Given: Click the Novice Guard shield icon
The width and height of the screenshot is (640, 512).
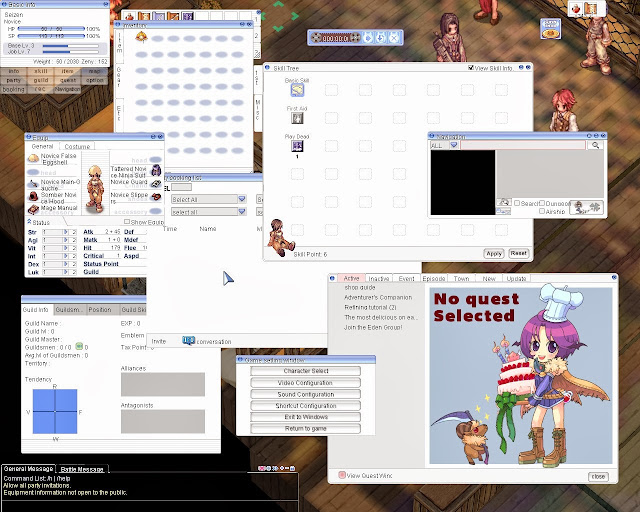Looking at the screenshot, I should 156,184.
